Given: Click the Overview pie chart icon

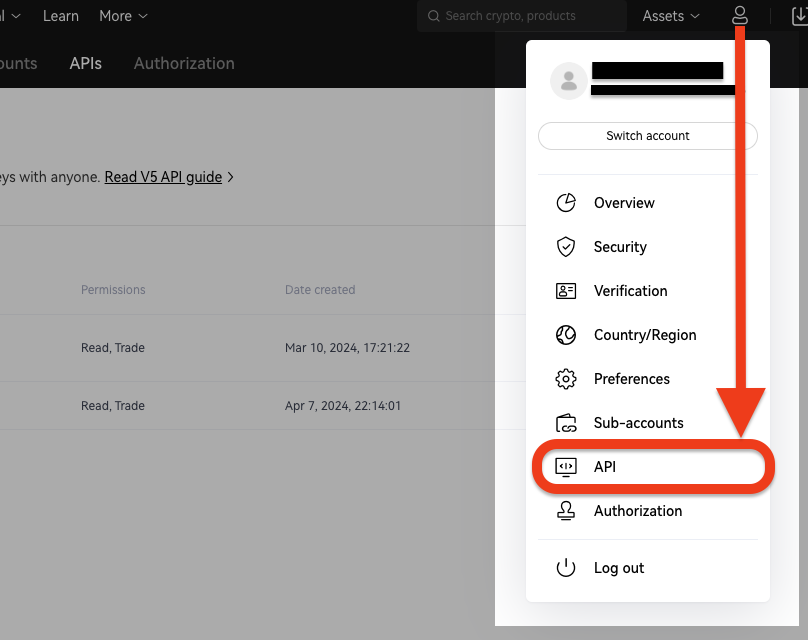Looking at the screenshot, I should 566,203.
